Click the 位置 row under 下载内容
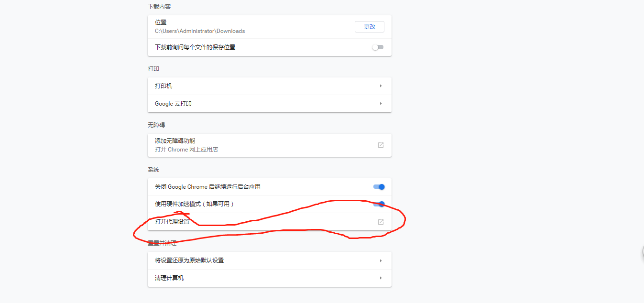 239,26
